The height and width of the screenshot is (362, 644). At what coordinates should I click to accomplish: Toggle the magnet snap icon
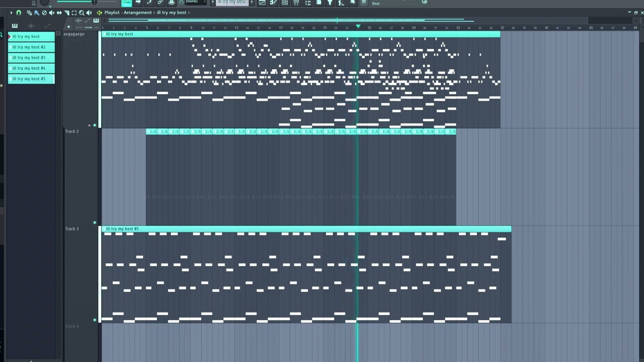pyautogui.click(x=19, y=13)
